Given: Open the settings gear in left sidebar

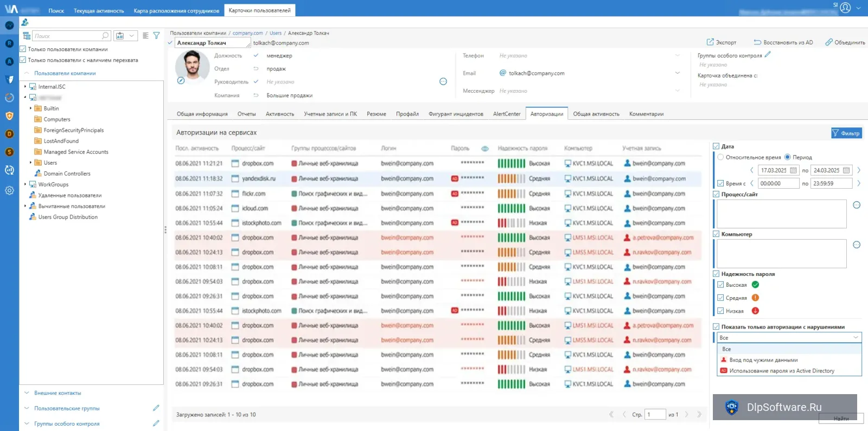Looking at the screenshot, I should (9, 190).
